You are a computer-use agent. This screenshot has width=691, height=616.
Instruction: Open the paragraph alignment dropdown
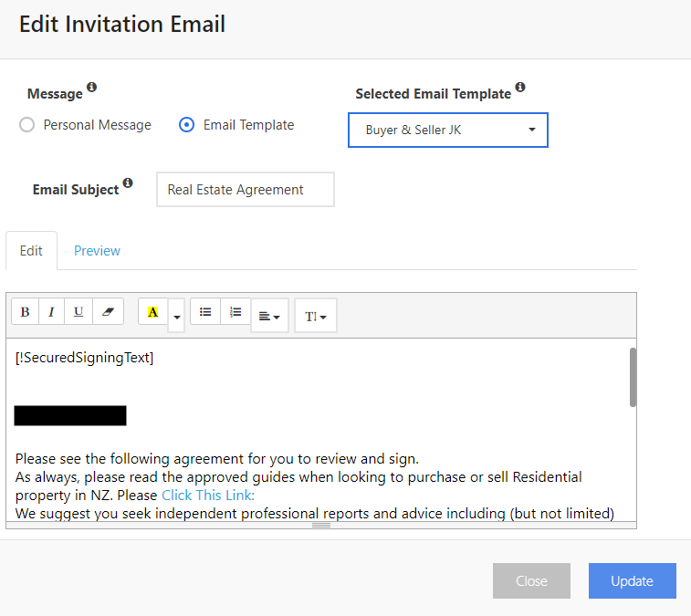(x=269, y=316)
